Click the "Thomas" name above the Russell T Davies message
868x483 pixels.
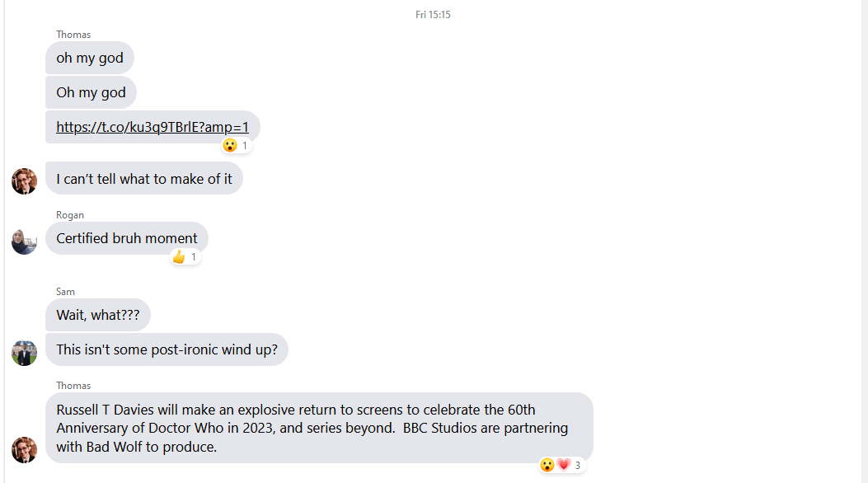pyautogui.click(x=73, y=386)
